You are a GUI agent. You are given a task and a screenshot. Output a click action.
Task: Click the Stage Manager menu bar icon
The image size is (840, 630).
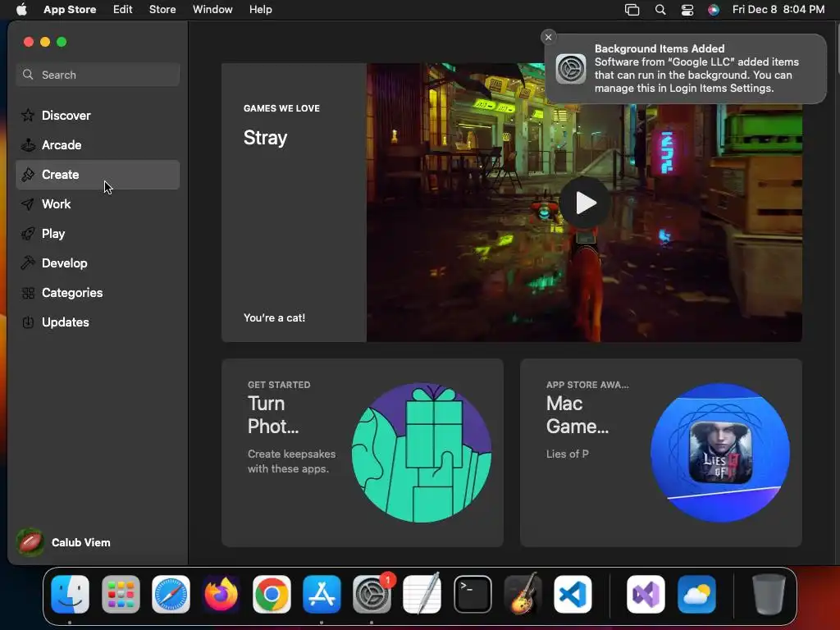tap(632, 10)
